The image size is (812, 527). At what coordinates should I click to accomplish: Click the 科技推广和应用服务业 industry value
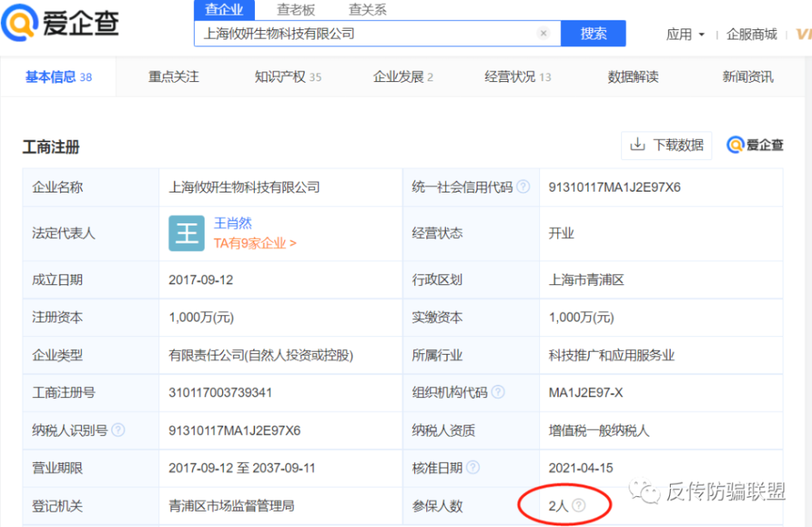(x=611, y=355)
